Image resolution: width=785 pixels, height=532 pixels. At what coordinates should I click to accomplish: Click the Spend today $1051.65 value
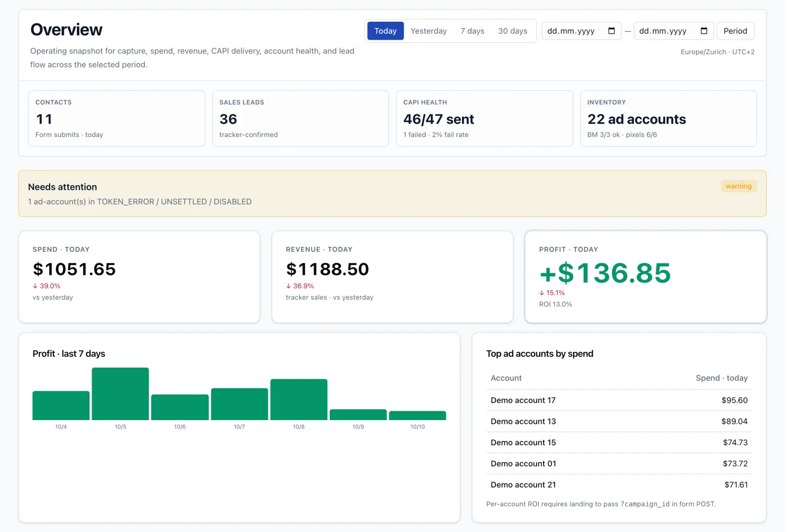pyautogui.click(x=74, y=269)
